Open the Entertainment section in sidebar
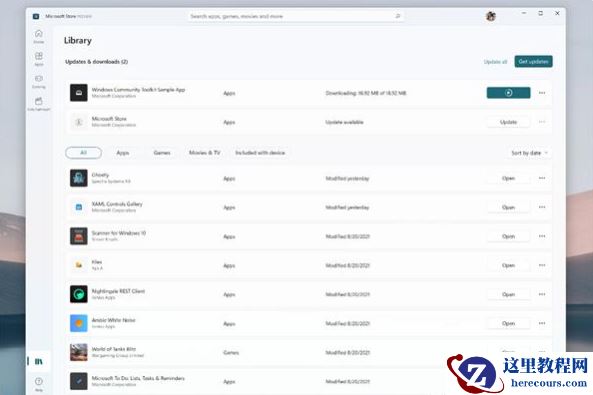The width and height of the screenshot is (593, 395). pyautogui.click(x=39, y=104)
